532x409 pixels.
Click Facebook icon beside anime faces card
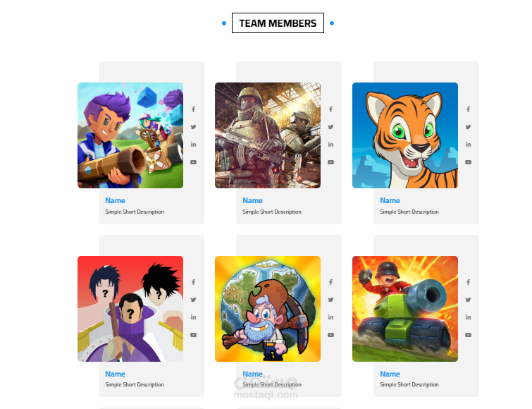(x=193, y=282)
